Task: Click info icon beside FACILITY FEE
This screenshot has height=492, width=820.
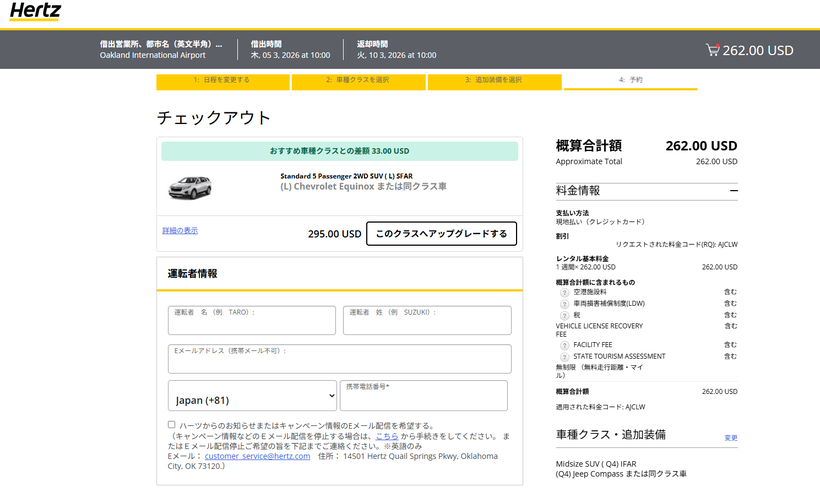Action: 564,345
